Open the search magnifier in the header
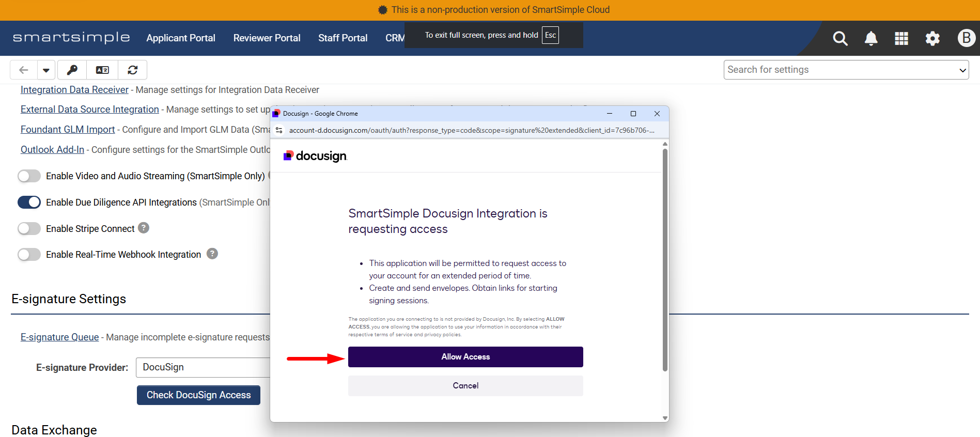 click(840, 38)
